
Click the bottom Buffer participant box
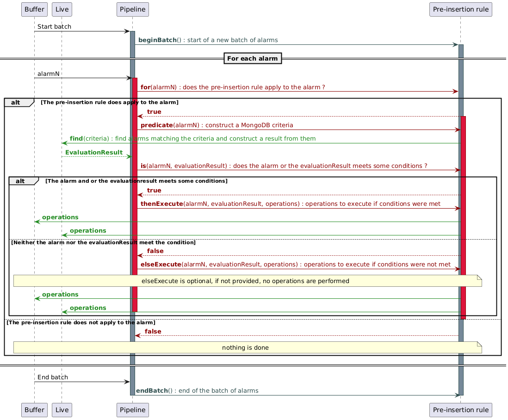coord(34,410)
